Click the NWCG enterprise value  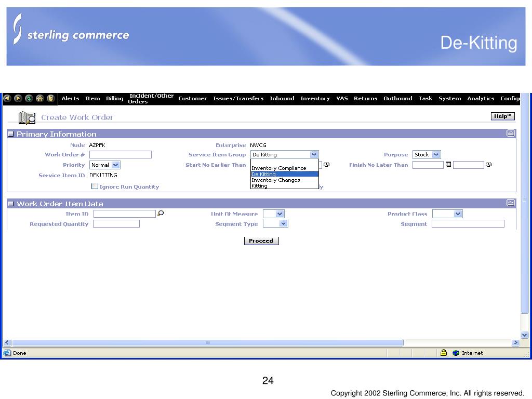(258, 145)
